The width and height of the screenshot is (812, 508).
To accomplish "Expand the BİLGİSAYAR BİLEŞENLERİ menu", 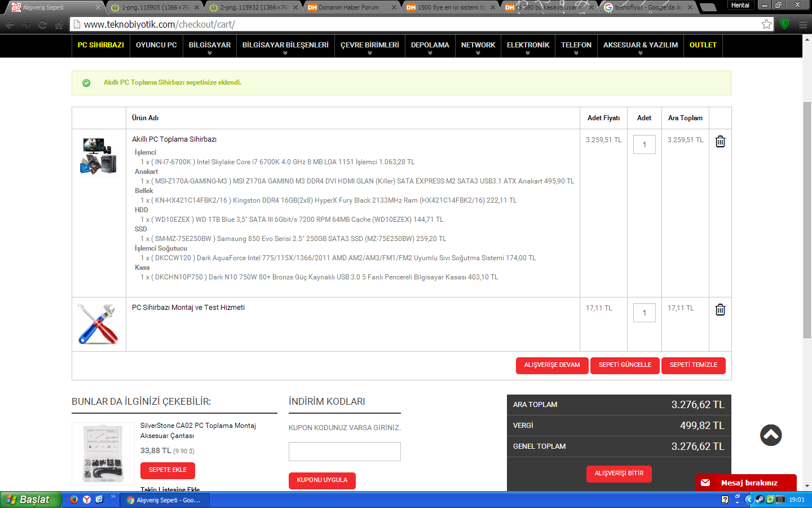I will coord(285,46).
